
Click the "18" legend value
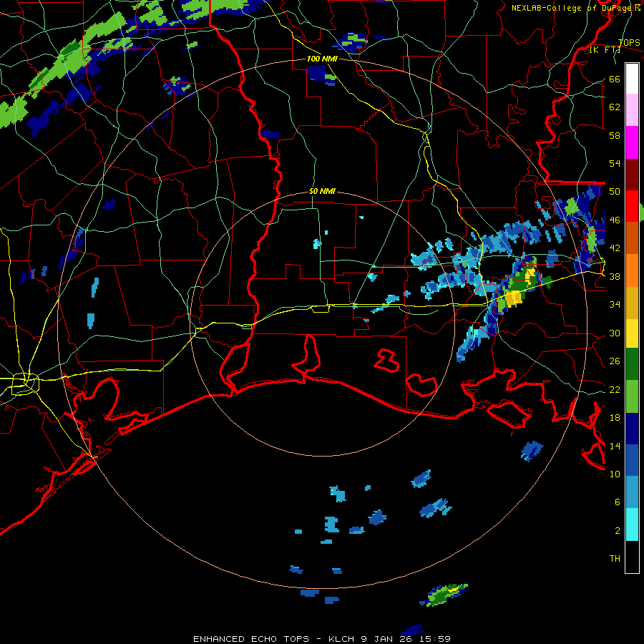click(x=615, y=418)
